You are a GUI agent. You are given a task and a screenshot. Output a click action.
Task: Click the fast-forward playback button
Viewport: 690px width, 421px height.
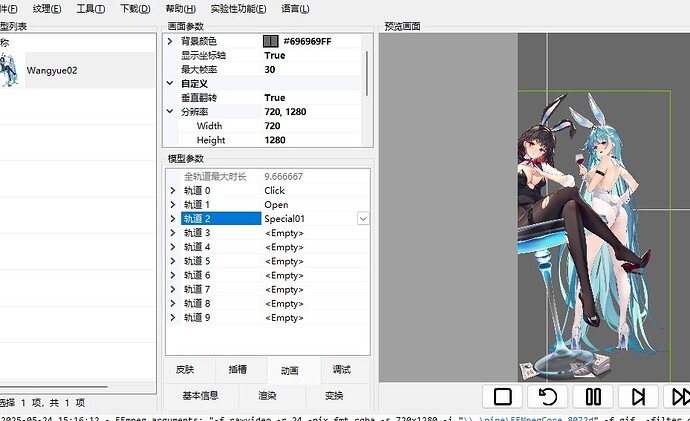click(678, 396)
